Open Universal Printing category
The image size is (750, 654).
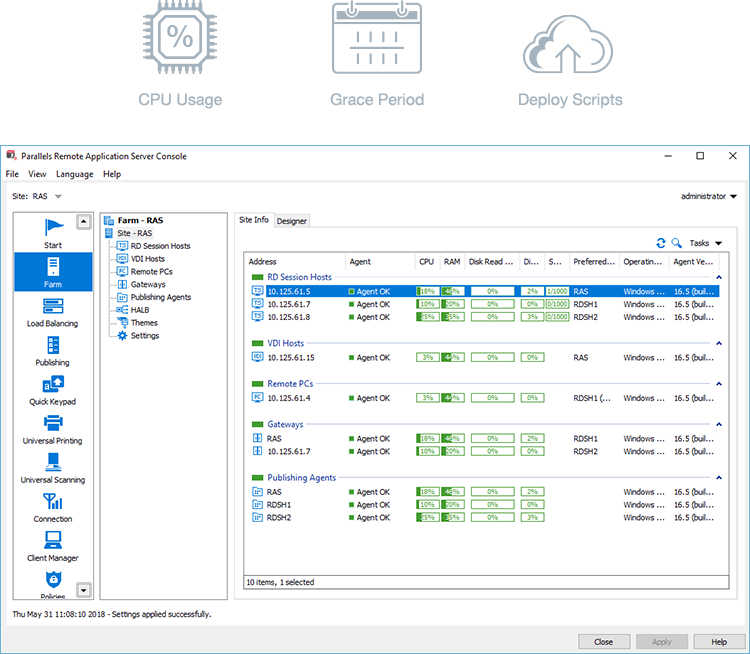[x=53, y=430]
